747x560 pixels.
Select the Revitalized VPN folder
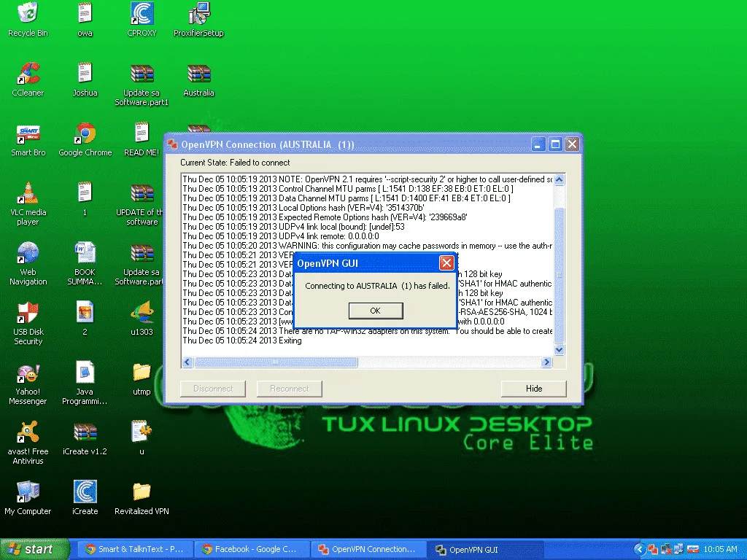click(142, 491)
